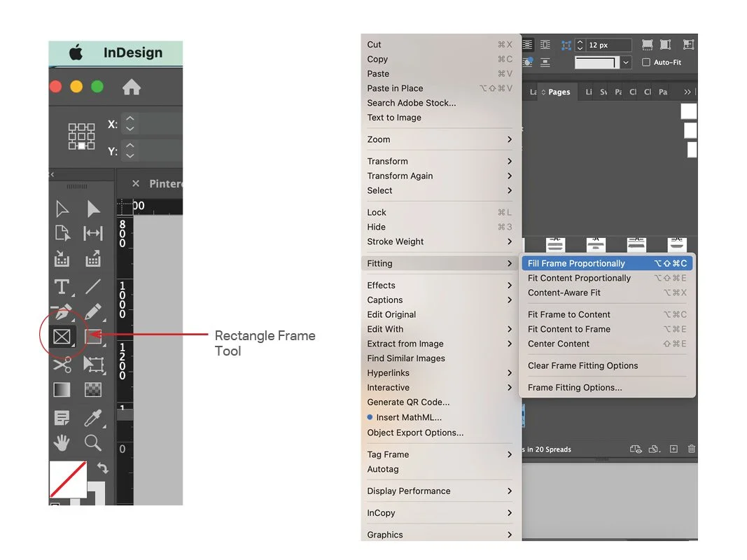Switch to the Sv panel tab
Screen dimensions: 747x560
click(603, 92)
